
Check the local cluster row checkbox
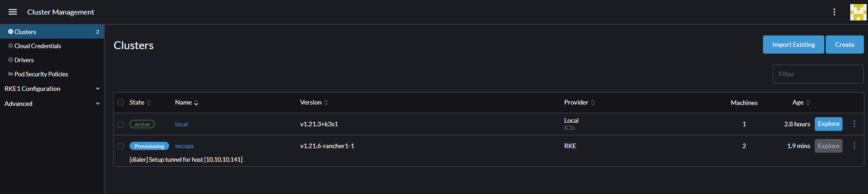click(120, 124)
